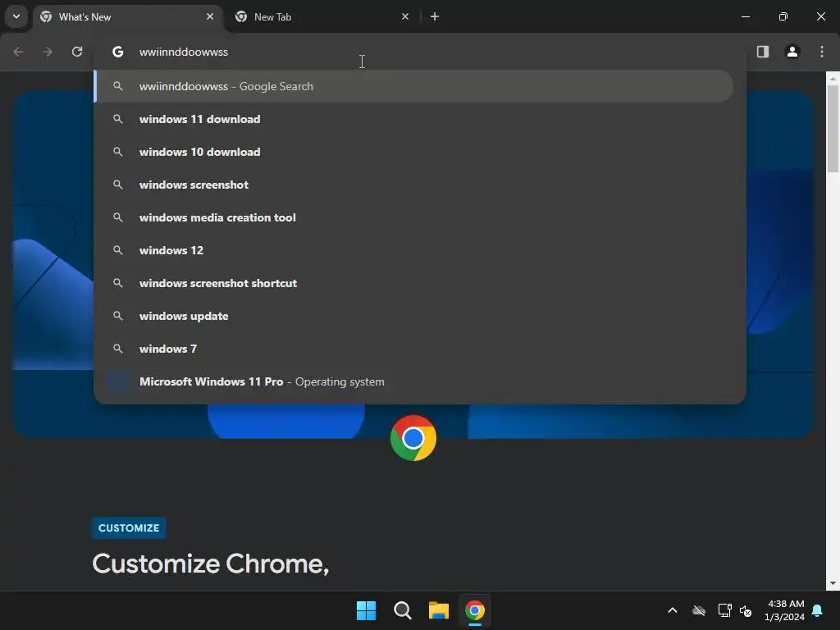Viewport: 840px width, 630px height.
Task: Click the OneDrive cloud tray icon
Action: click(x=699, y=610)
